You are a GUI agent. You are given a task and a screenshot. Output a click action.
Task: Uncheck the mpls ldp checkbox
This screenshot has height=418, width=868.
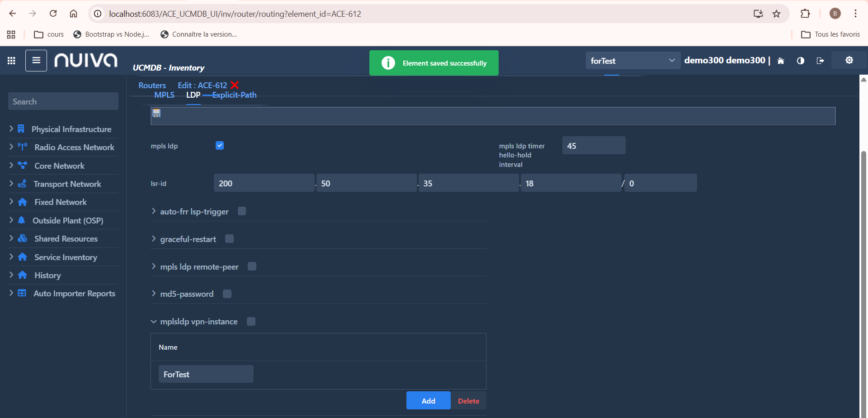coord(220,146)
